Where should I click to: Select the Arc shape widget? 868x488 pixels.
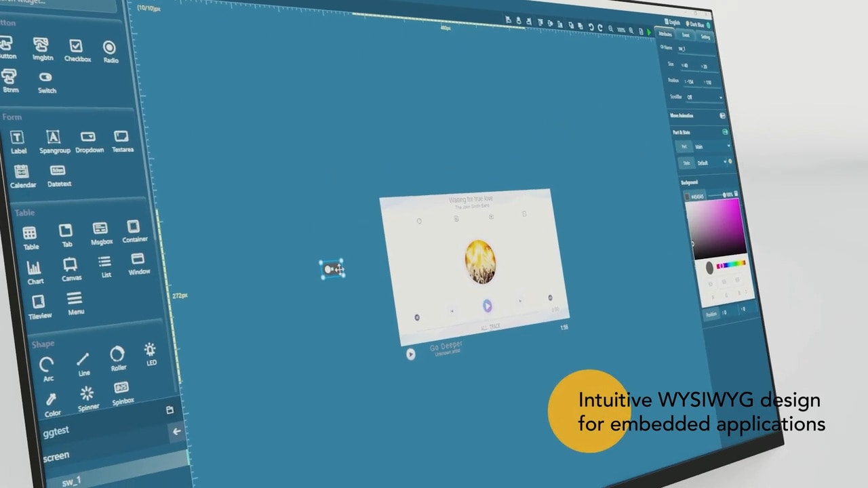(47, 368)
